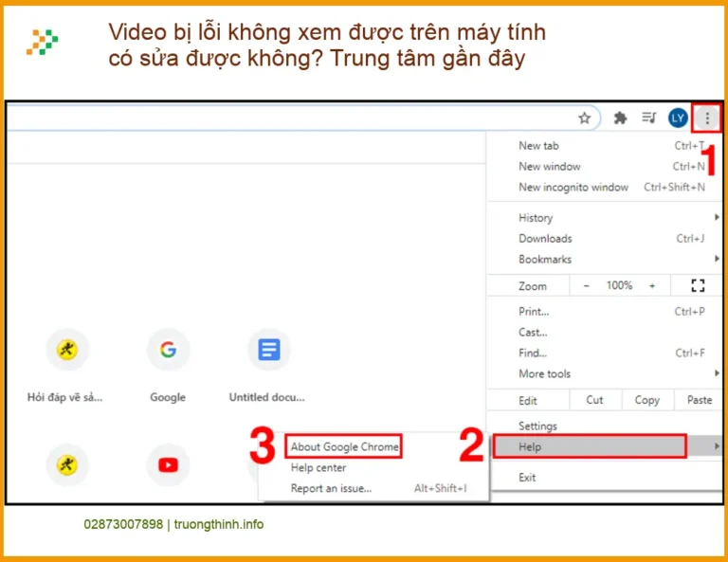Expand the Bookmarks submenu
Viewport: 728px width, 562px height.
tap(605, 259)
